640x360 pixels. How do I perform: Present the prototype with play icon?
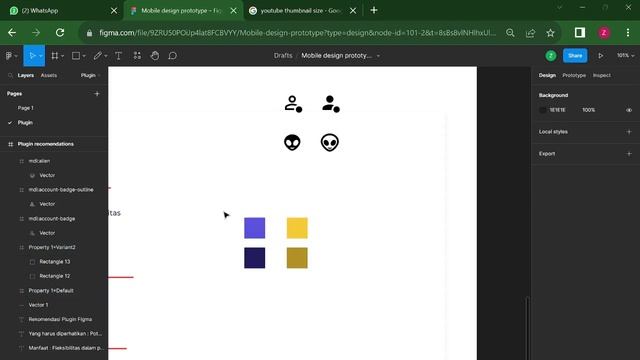click(x=601, y=56)
